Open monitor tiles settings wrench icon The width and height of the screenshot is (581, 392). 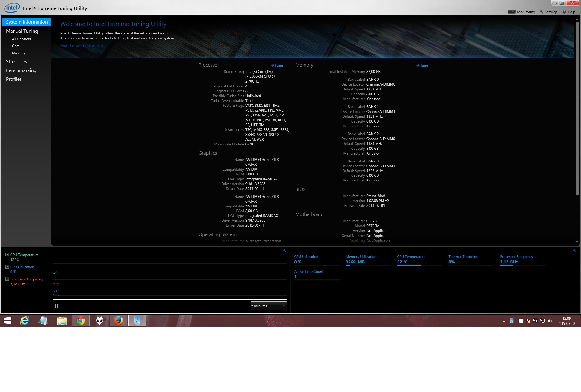(x=575, y=250)
